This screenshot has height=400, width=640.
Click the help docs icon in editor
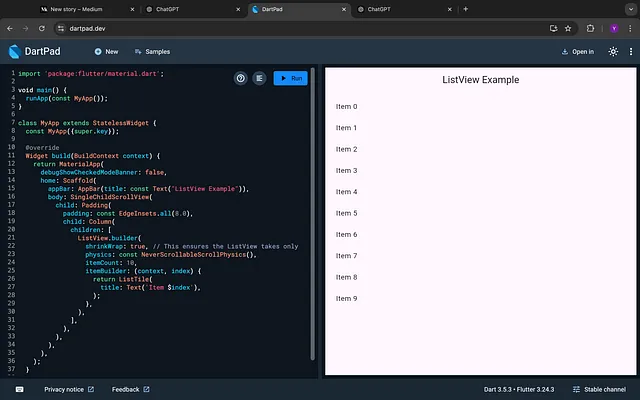[240, 78]
